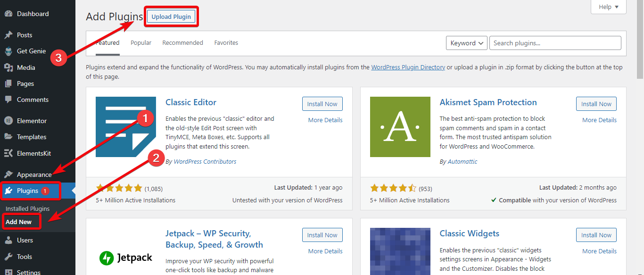
Task: Open the Elementor menu label
Action: click(x=32, y=121)
